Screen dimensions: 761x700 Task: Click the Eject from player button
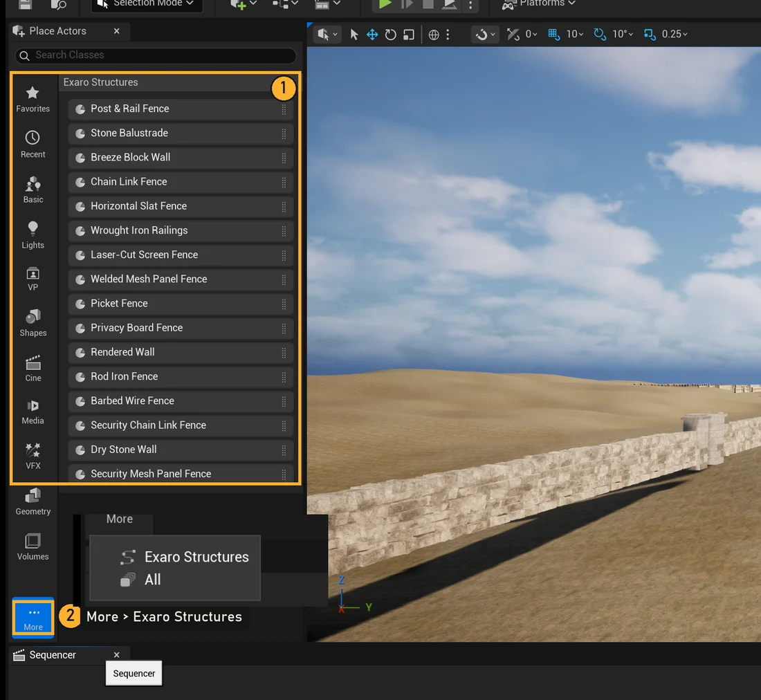pyautogui.click(x=450, y=4)
